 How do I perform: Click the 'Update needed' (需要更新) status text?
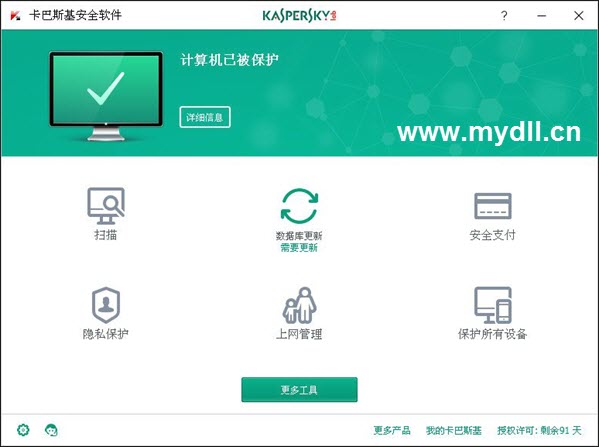[299, 248]
